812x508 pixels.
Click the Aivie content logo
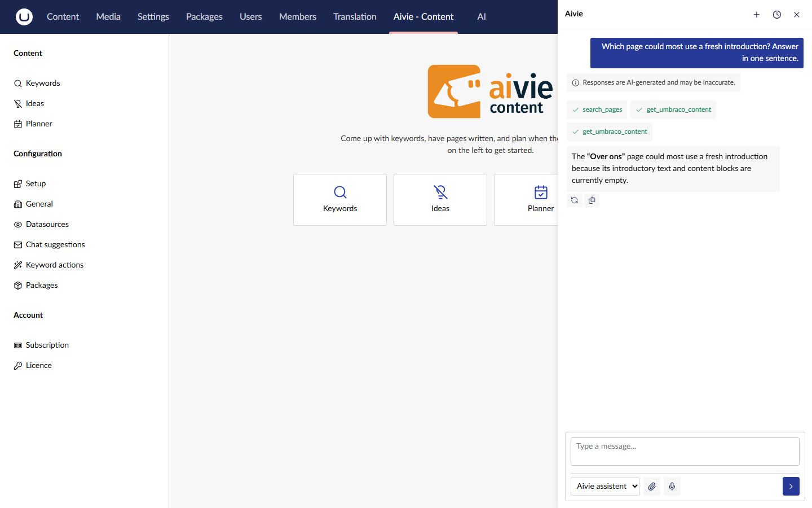point(490,91)
